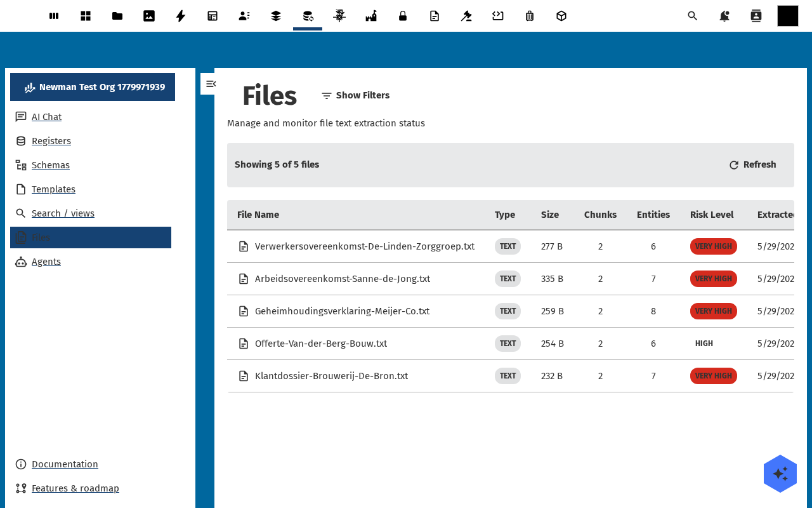Open the dashboard grid icon
Viewport: 812px width, 508px height.
point(86,16)
